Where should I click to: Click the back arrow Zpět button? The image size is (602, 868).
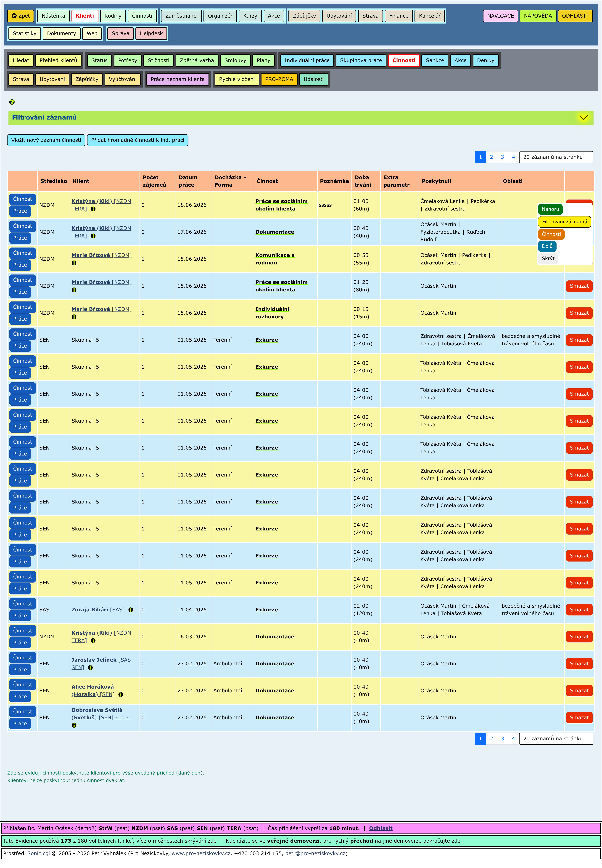tap(21, 16)
